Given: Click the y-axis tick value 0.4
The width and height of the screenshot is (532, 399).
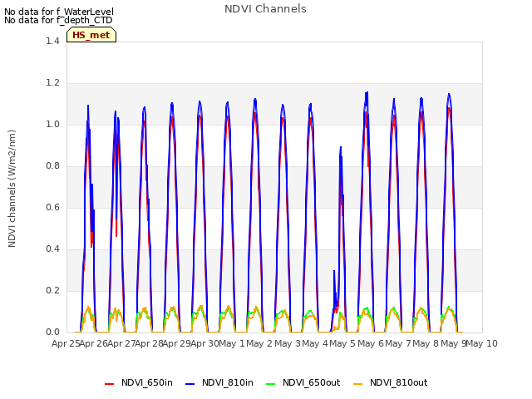Looking at the screenshot, I should (x=52, y=249).
